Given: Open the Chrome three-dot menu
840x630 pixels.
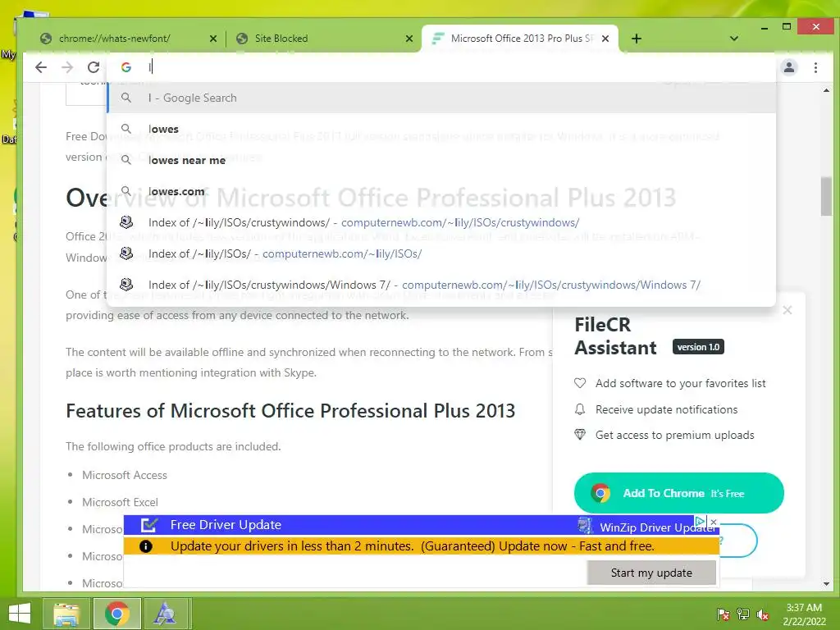Looking at the screenshot, I should pyautogui.click(x=815, y=67).
